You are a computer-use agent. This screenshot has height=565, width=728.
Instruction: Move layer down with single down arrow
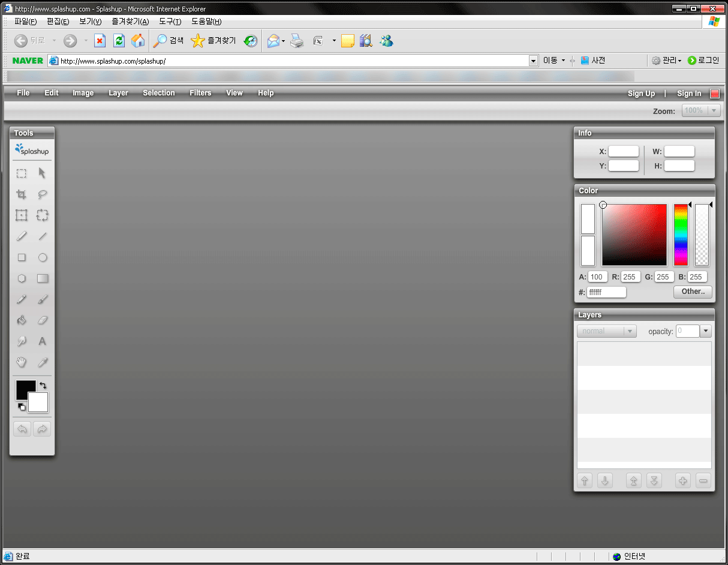pos(605,480)
